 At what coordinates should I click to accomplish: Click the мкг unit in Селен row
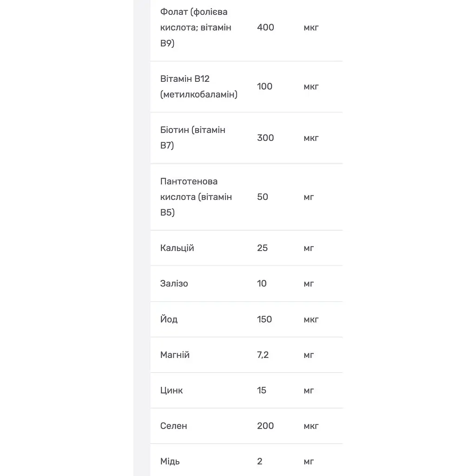point(311,426)
